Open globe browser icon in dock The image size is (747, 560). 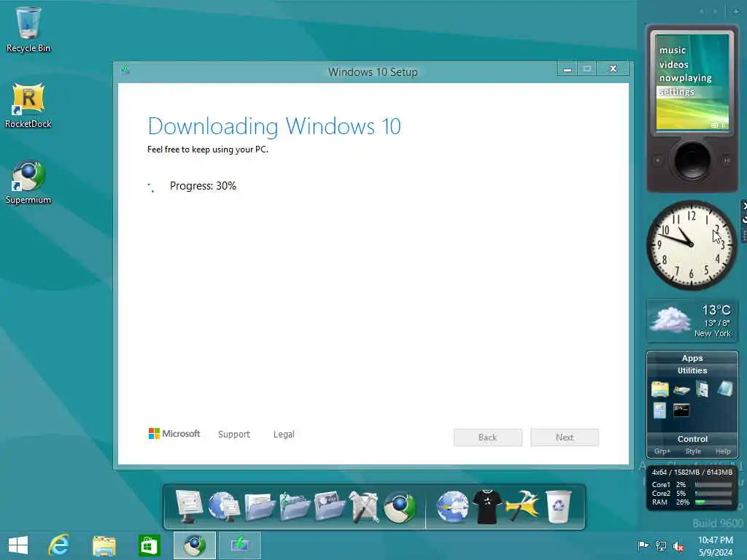pos(452,506)
